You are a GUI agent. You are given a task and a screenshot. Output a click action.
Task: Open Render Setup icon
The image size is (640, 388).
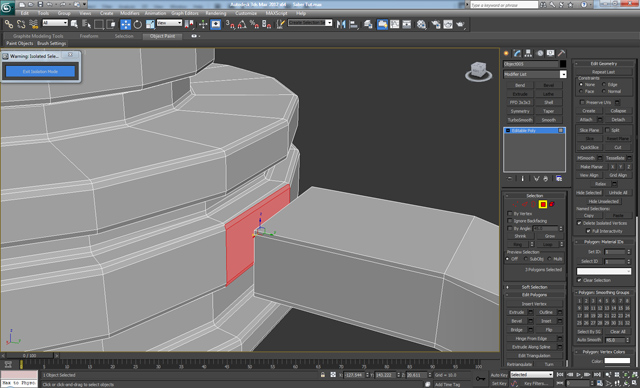click(436, 24)
